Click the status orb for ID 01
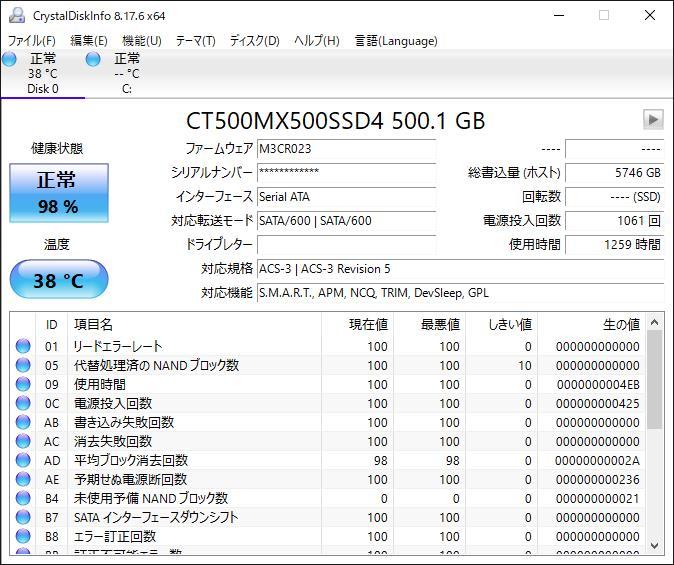Viewport: 674px width, 565px height. pyautogui.click(x=23, y=346)
